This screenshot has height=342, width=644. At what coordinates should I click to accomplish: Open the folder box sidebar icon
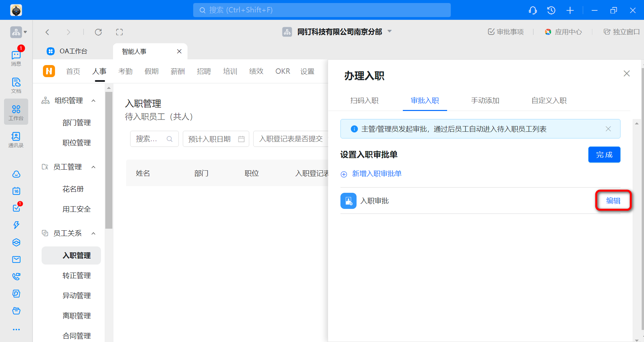[x=16, y=311]
